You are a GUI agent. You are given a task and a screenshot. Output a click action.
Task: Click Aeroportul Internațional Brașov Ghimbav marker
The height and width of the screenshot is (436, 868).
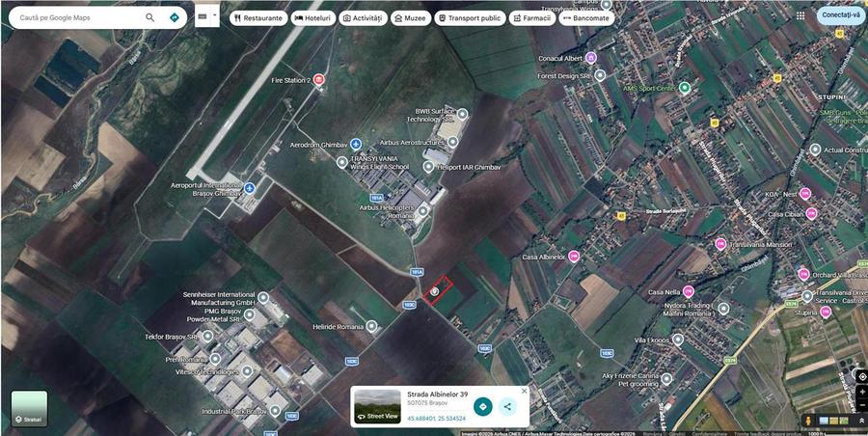pos(250,188)
